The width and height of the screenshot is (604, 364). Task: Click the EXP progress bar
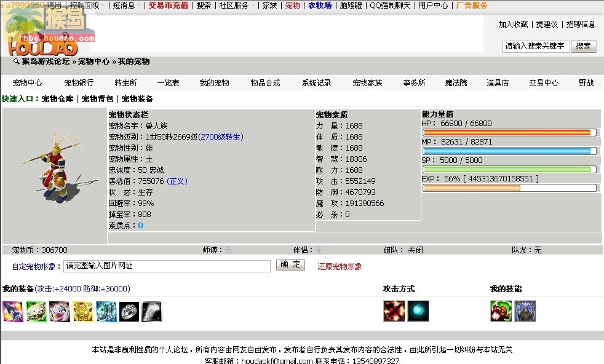click(510, 188)
